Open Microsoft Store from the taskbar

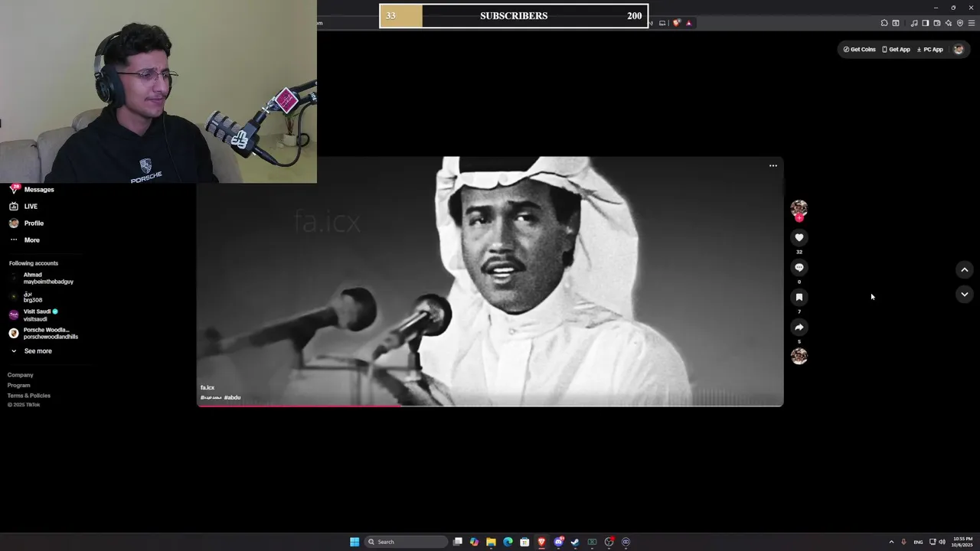click(x=524, y=542)
